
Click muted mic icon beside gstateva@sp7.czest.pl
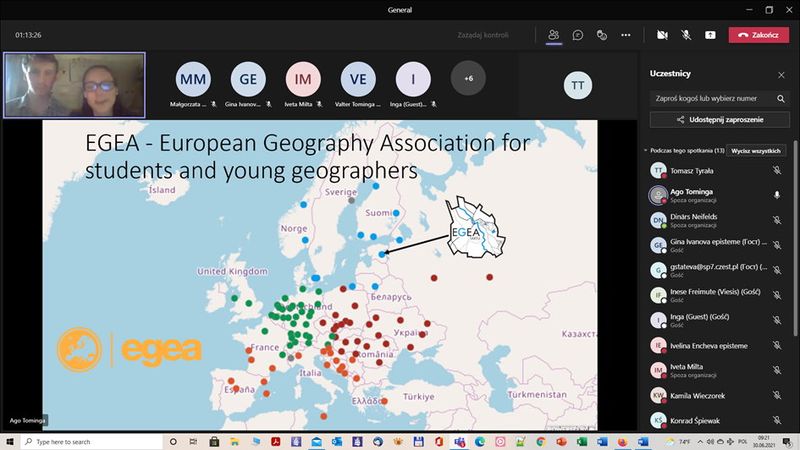tap(777, 270)
